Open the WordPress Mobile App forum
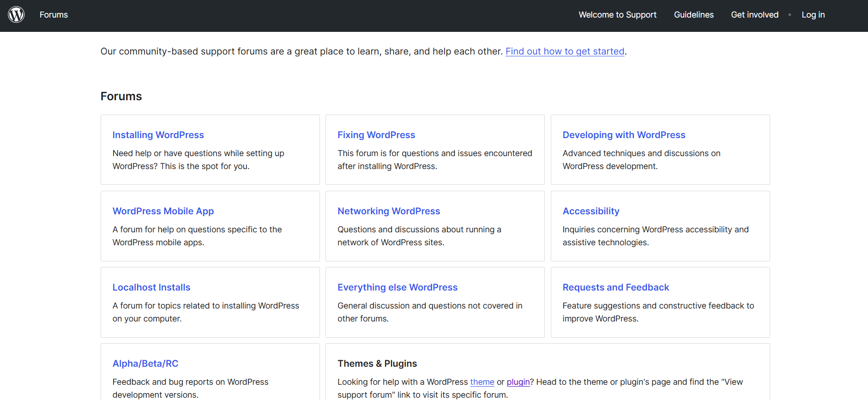The width and height of the screenshot is (868, 400). point(163,211)
